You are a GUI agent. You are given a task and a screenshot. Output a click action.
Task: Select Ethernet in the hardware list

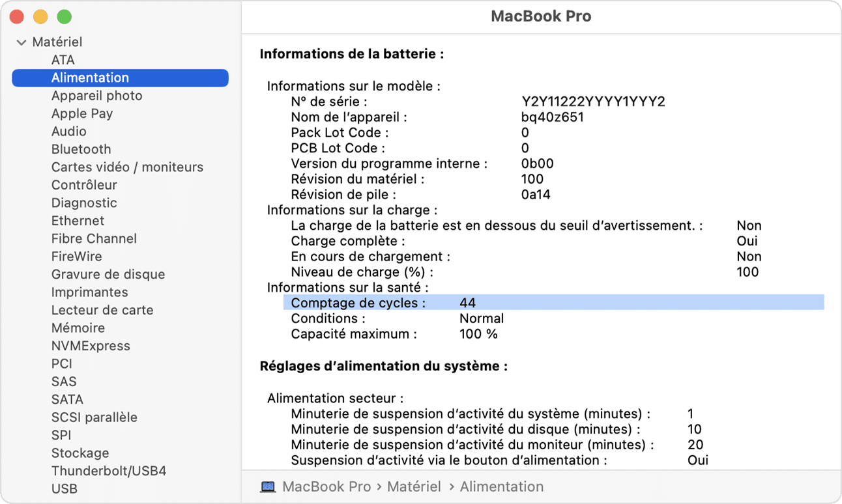click(78, 221)
